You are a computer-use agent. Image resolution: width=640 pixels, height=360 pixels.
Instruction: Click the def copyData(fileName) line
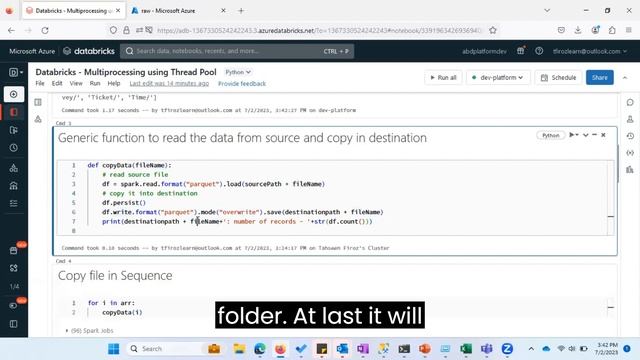(129, 165)
